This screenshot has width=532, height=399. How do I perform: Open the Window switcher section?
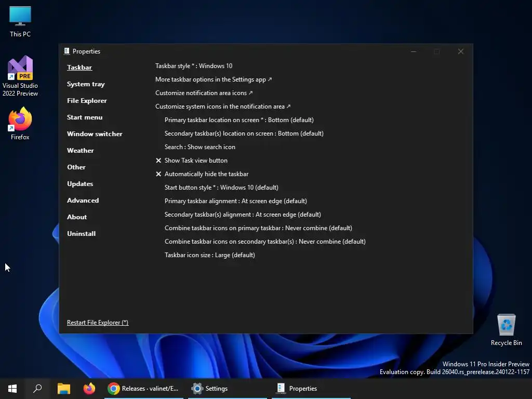tap(95, 134)
